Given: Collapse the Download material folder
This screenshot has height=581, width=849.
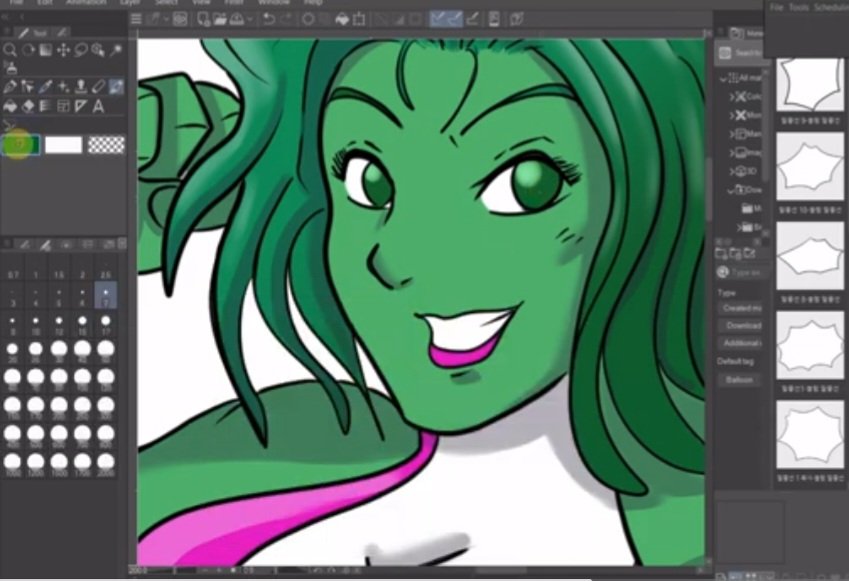Looking at the screenshot, I should pos(731,190).
